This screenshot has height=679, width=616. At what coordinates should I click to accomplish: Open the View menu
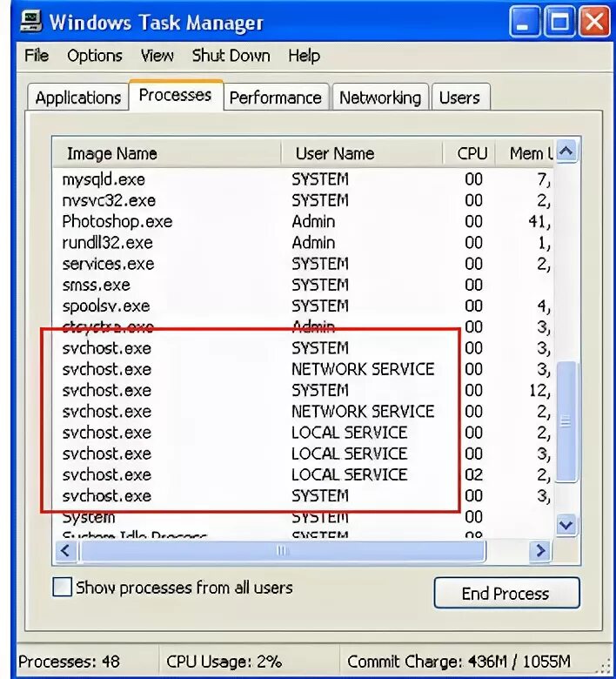[x=157, y=56]
